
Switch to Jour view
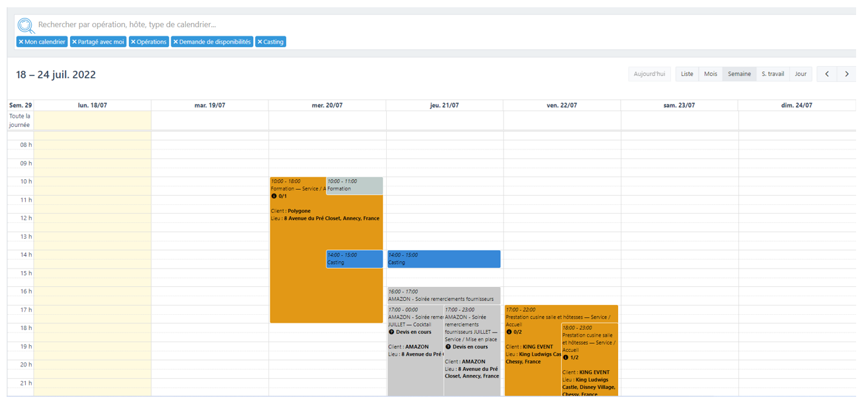click(801, 74)
